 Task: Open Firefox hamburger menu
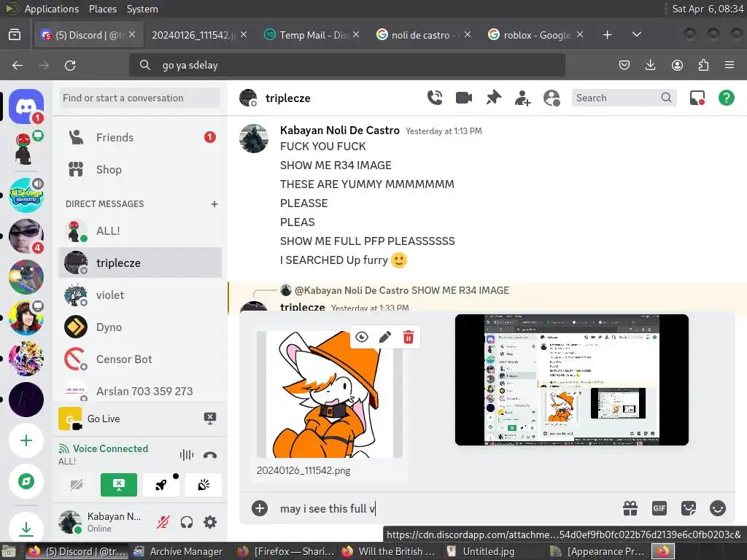point(729,65)
